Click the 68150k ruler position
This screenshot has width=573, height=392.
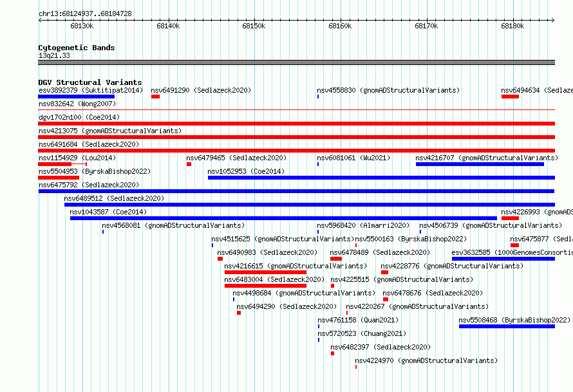click(254, 26)
